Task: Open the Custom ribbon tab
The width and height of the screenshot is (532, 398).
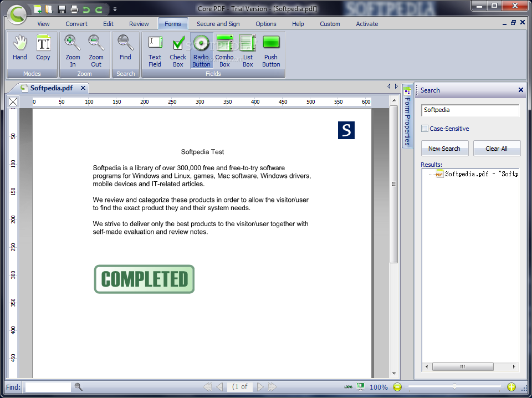Action: (330, 24)
